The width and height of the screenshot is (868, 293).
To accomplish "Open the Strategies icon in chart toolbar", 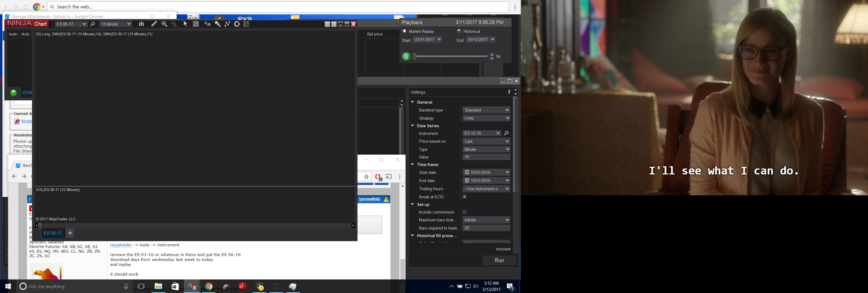I will coord(228,24).
